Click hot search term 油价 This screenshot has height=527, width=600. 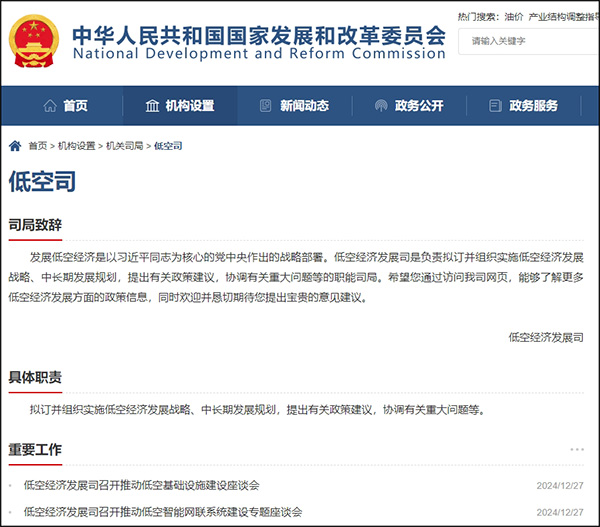pos(514,17)
